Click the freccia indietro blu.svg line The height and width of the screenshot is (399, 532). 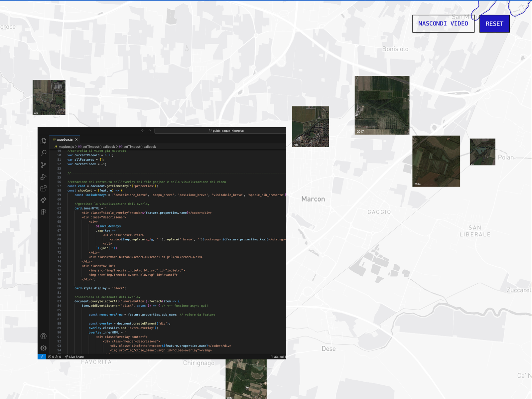click(x=137, y=270)
